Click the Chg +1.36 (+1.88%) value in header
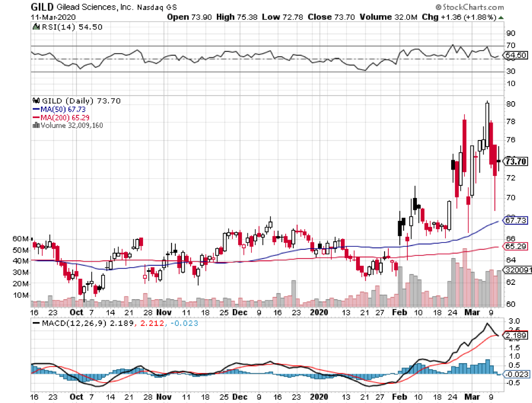532x403 pixels. pos(459,17)
